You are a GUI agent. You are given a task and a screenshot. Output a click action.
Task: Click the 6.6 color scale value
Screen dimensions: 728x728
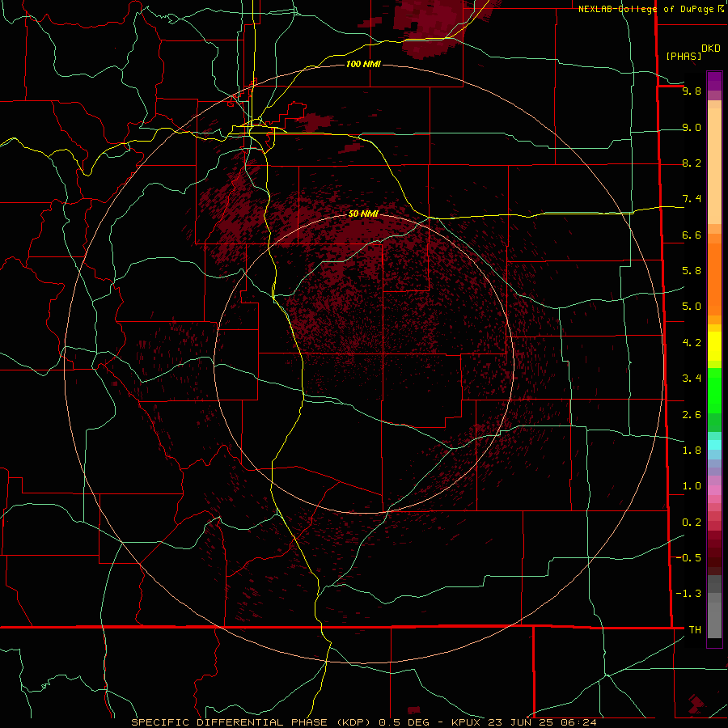[692, 235]
